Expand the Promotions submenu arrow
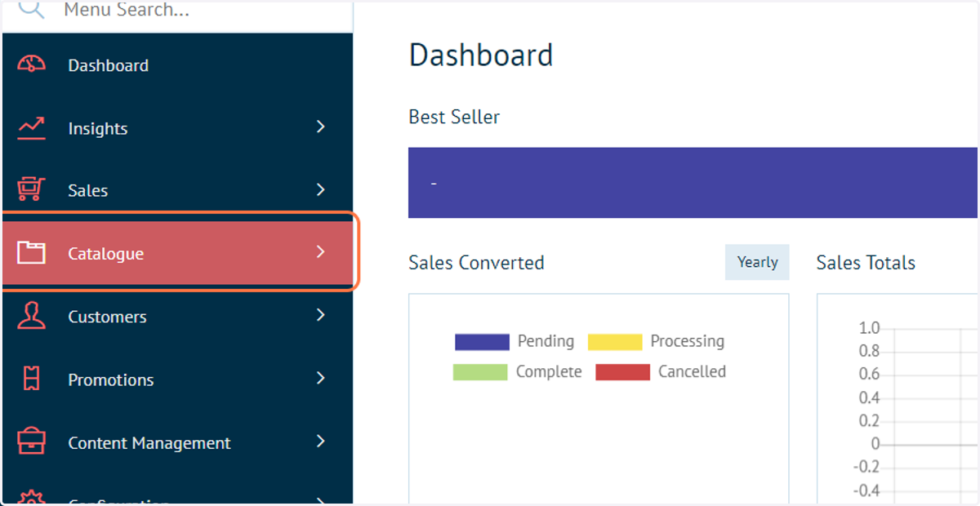 pyautogui.click(x=321, y=378)
